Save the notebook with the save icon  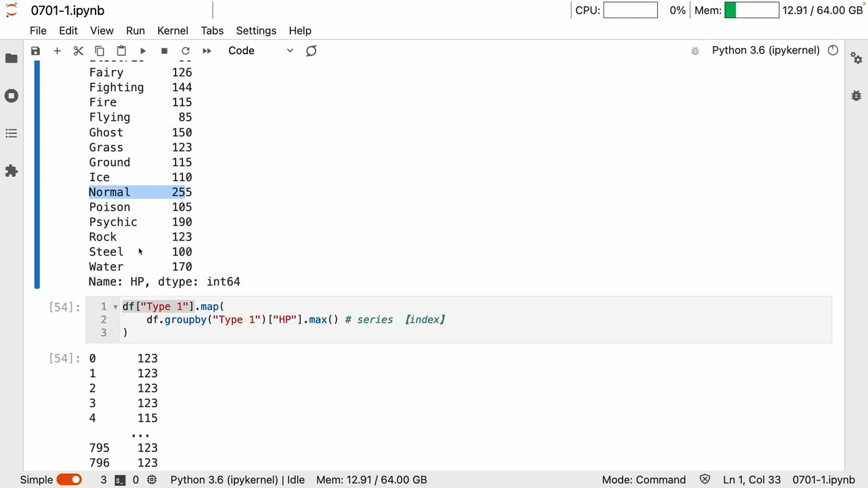pos(35,51)
